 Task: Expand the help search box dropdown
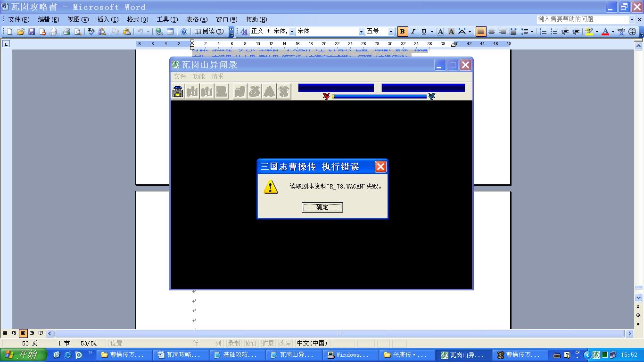tap(632, 19)
